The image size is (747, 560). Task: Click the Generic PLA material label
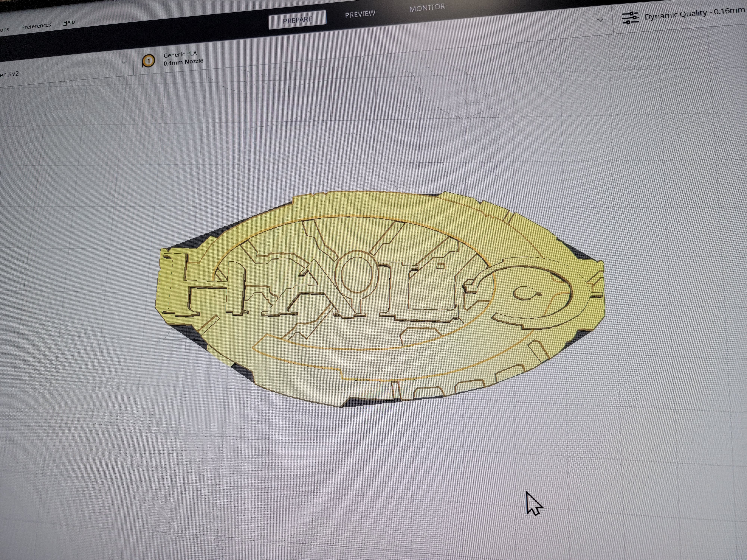click(180, 54)
